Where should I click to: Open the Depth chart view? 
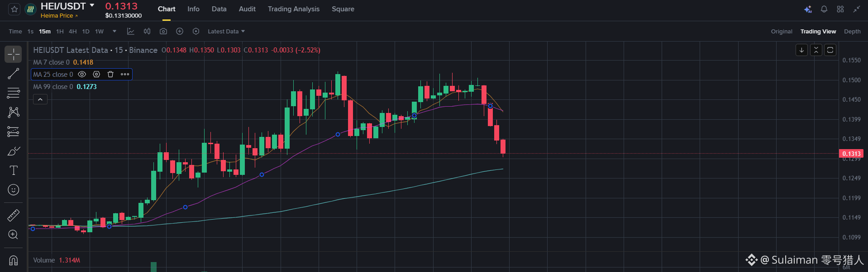[852, 31]
